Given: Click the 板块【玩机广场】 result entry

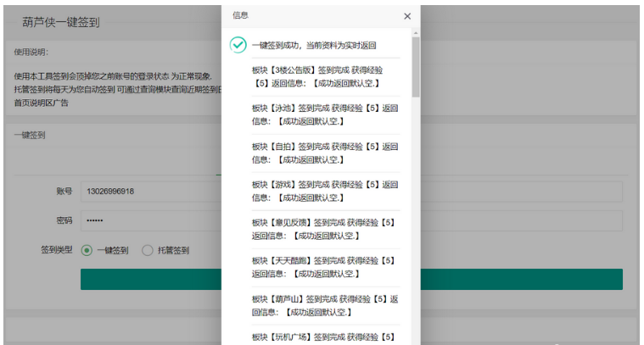Looking at the screenshot, I should (x=323, y=337).
